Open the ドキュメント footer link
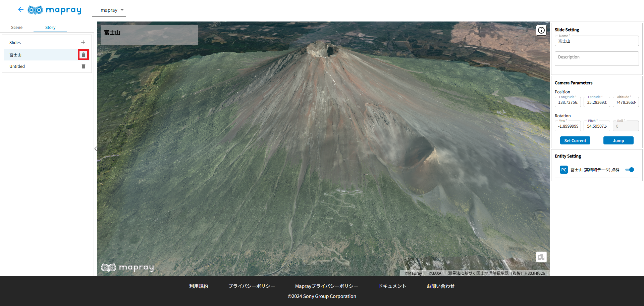The height and width of the screenshot is (306, 644). click(x=392, y=286)
